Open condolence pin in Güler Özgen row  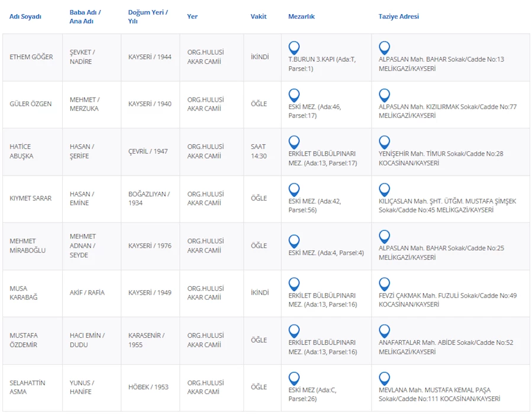click(x=384, y=95)
